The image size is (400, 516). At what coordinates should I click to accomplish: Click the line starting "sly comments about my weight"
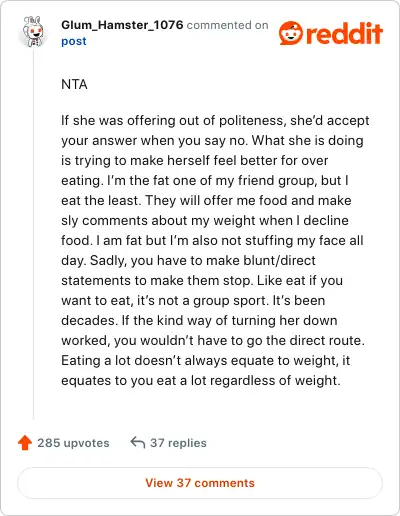coord(205,220)
